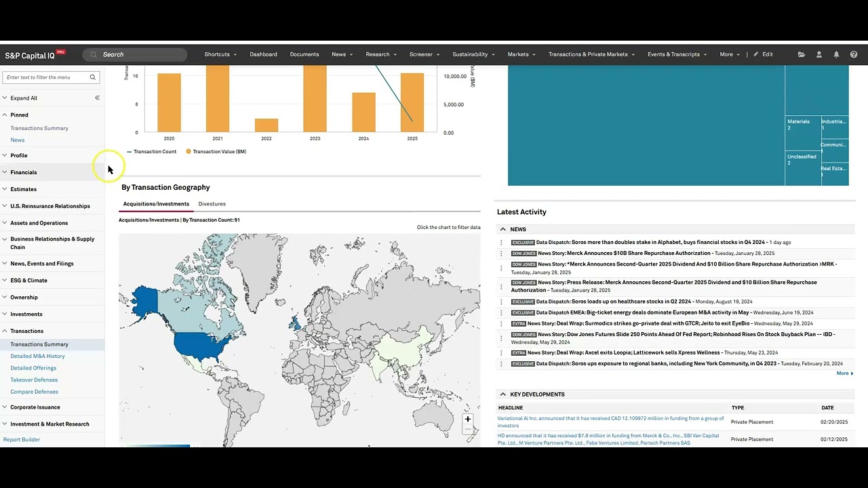868x488 pixels.
Task: Open Variational AI Inc. funding headline
Action: (610, 422)
